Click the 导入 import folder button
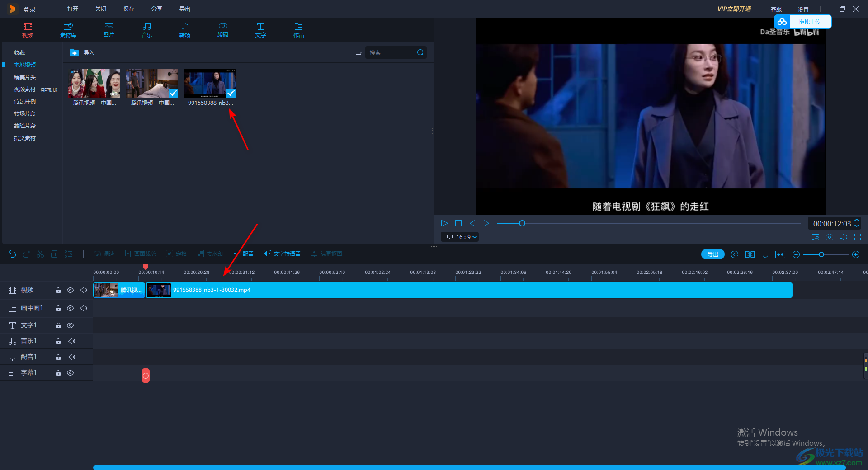 [82, 53]
